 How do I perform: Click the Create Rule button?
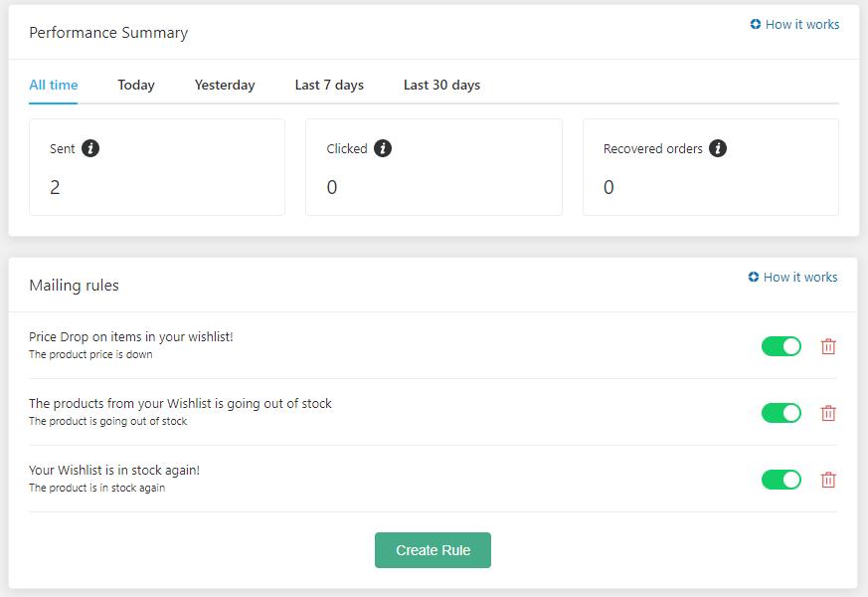(x=433, y=550)
